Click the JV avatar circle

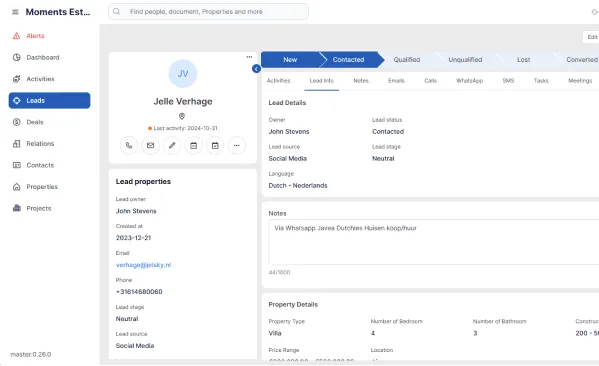(183, 73)
